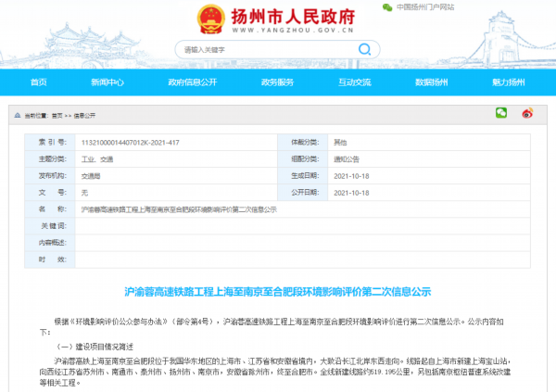Click the home icon beside 当前位置

(15, 114)
